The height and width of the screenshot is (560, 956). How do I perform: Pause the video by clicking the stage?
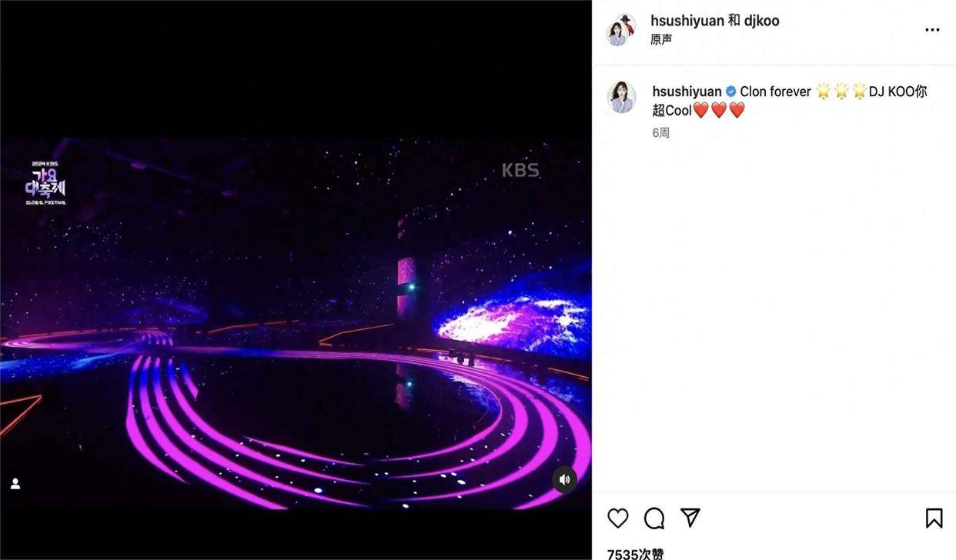point(296,323)
